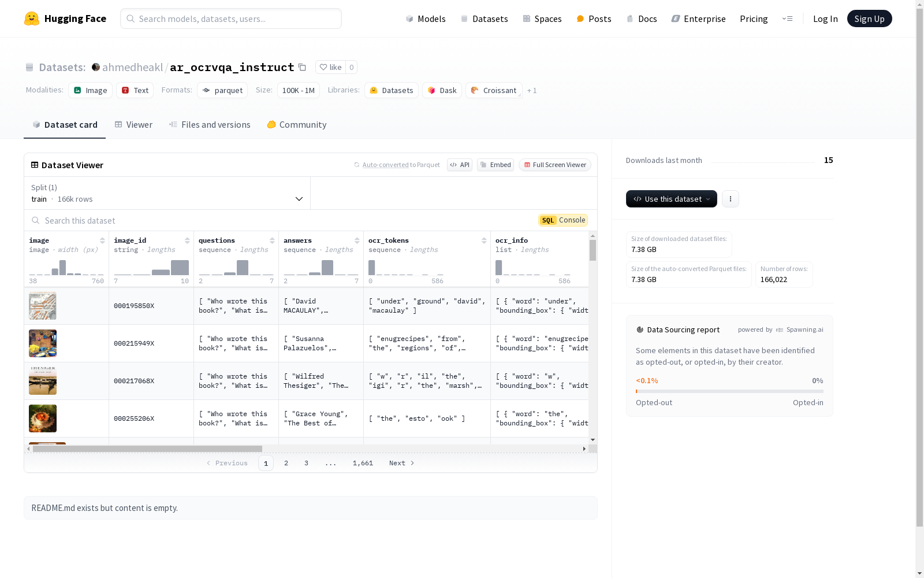Open the Use this dataset dropdown

[672, 199]
